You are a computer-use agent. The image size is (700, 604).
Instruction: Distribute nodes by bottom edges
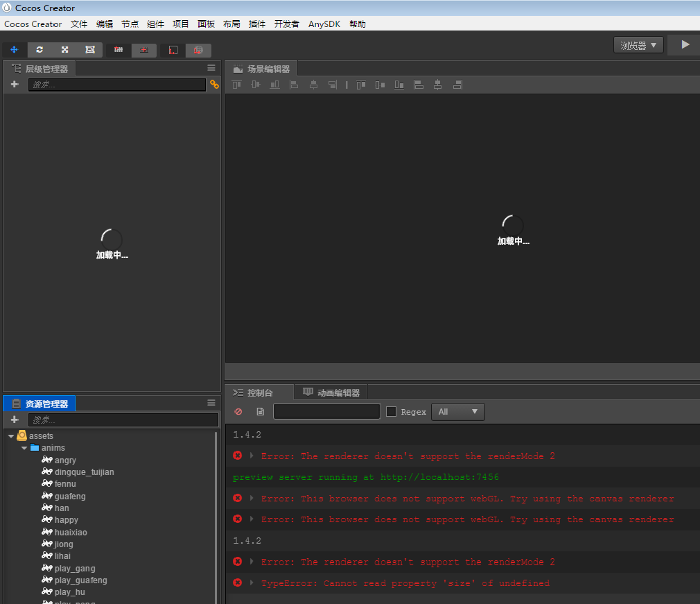click(x=399, y=85)
